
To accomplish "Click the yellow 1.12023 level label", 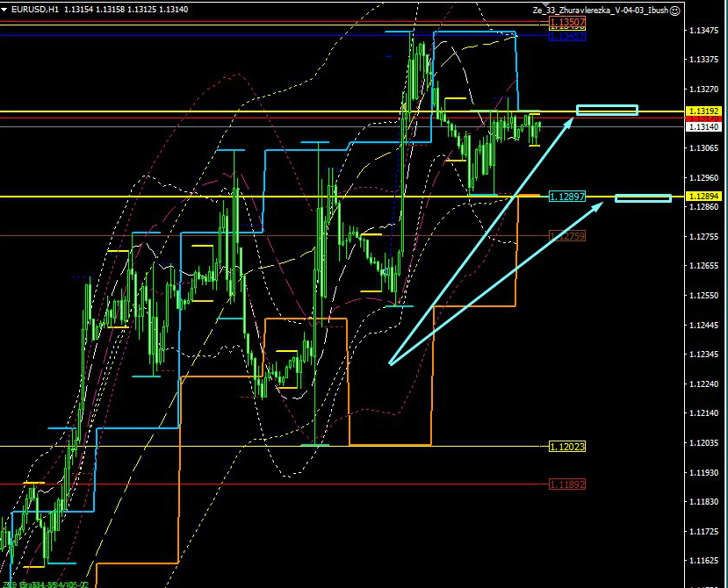I will [566, 447].
